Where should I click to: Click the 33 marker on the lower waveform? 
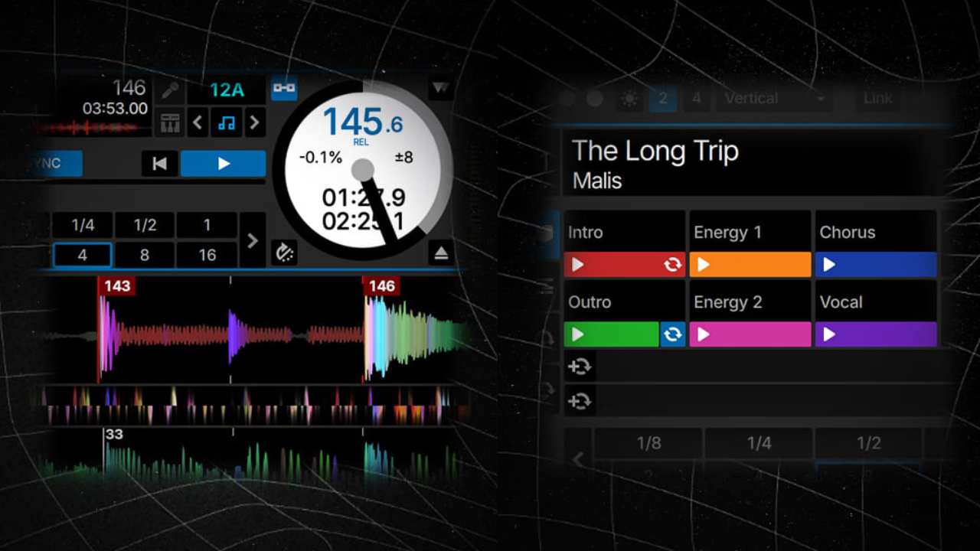(114, 434)
